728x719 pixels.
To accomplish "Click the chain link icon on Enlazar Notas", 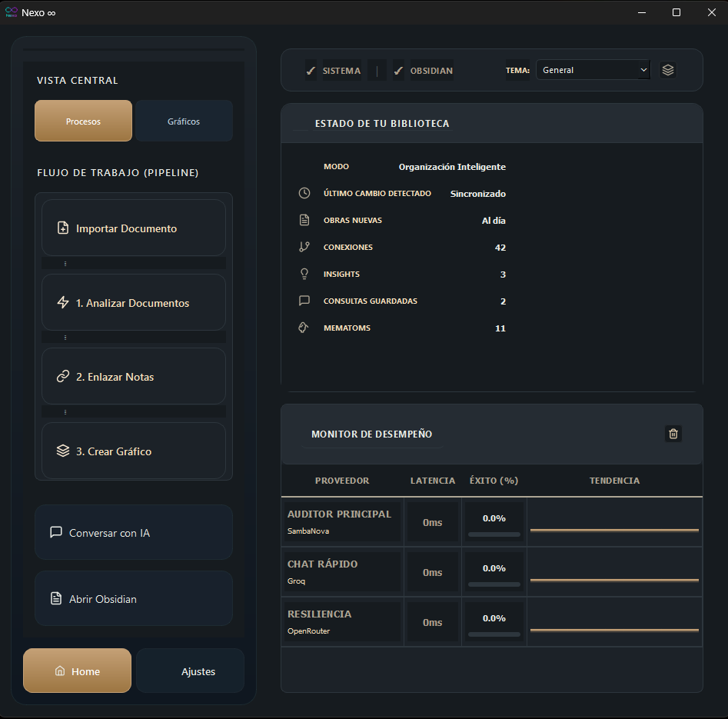I will pyautogui.click(x=63, y=376).
